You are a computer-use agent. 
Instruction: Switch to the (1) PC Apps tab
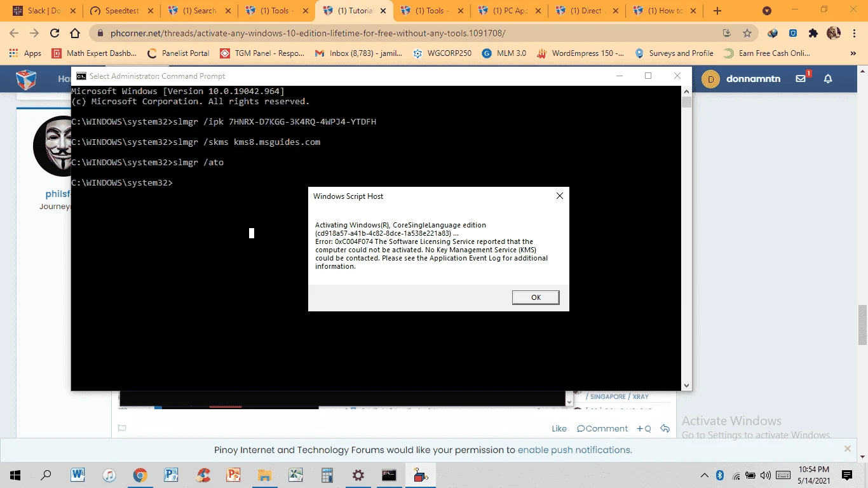(510, 11)
